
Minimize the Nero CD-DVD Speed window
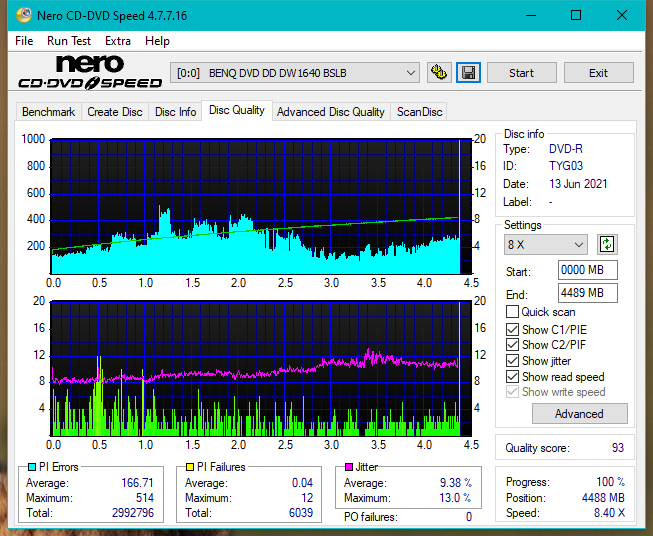[531, 15]
